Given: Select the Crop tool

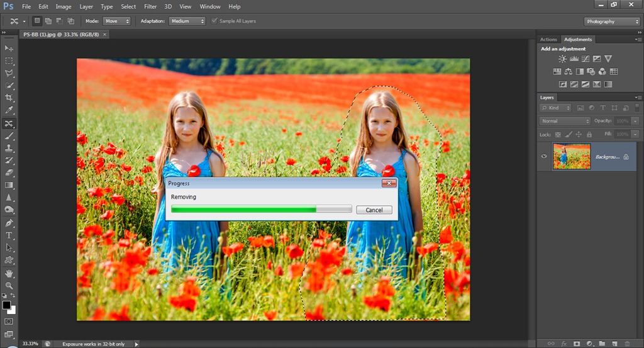Looking at the screenshot, I should point(9,98).
